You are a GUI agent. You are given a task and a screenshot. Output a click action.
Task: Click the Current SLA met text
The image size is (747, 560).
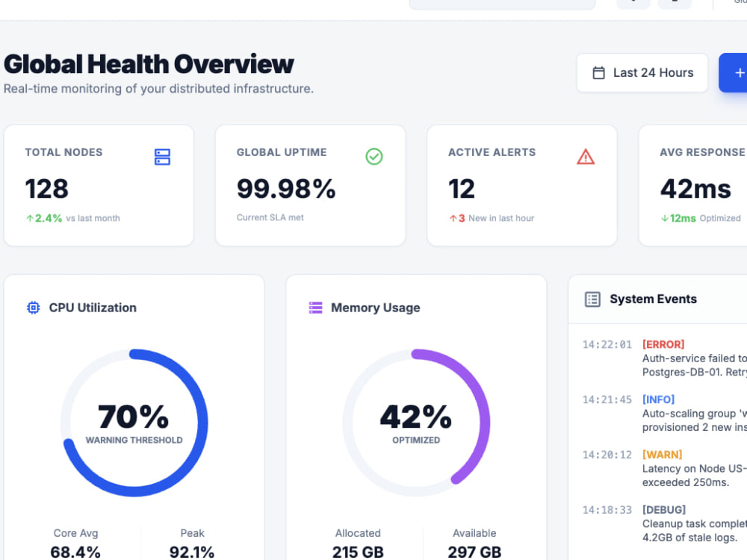pos(270,217)
